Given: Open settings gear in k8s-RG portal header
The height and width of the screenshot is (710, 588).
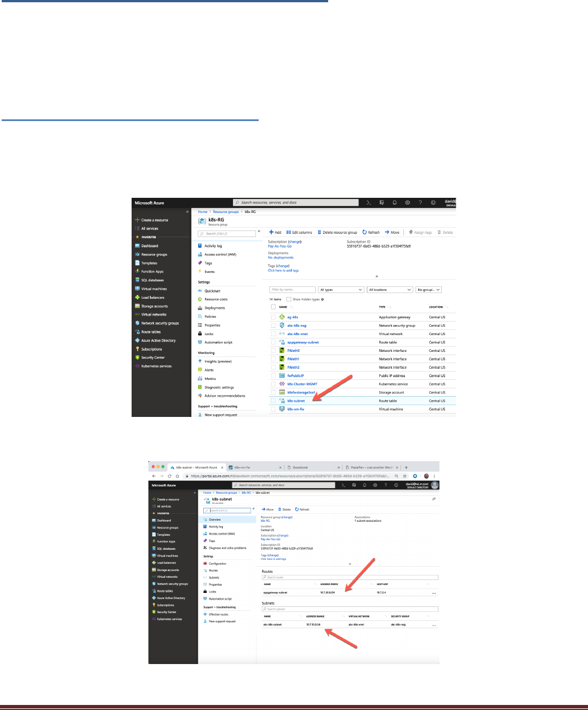Looking at the screenshot, I should click(408, 203).
